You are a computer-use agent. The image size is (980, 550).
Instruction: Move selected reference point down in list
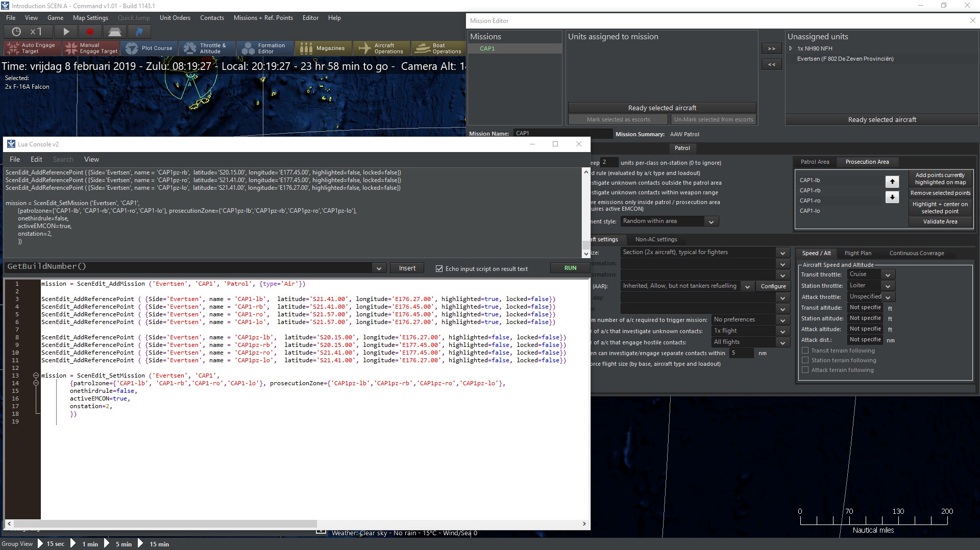[x=892, y=197]
